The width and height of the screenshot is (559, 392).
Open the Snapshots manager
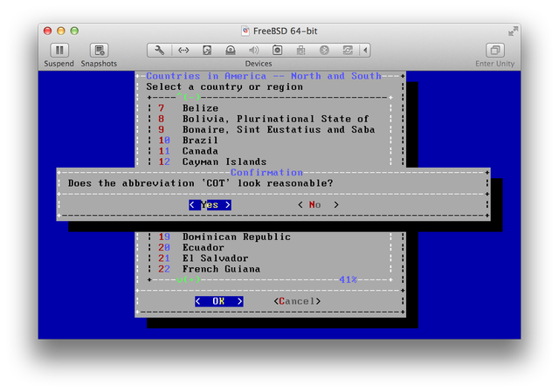point(99,51)
